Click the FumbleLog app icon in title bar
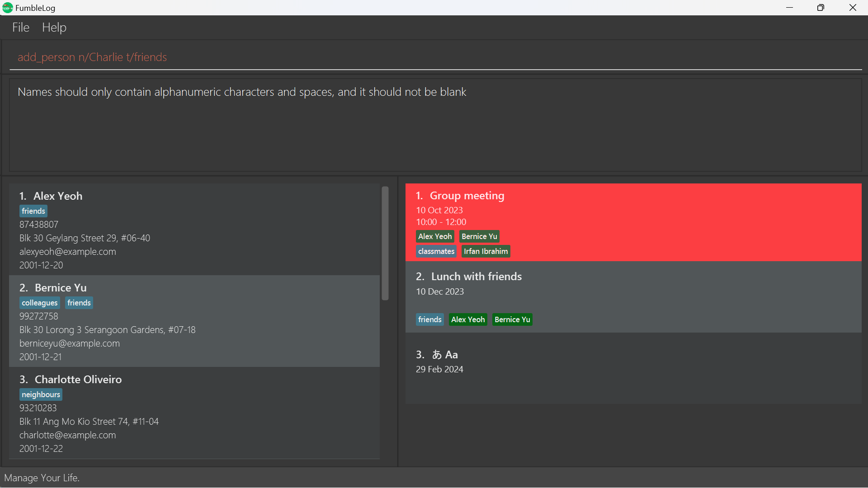Viewport: 868px width, 488px height. (7, 8)
